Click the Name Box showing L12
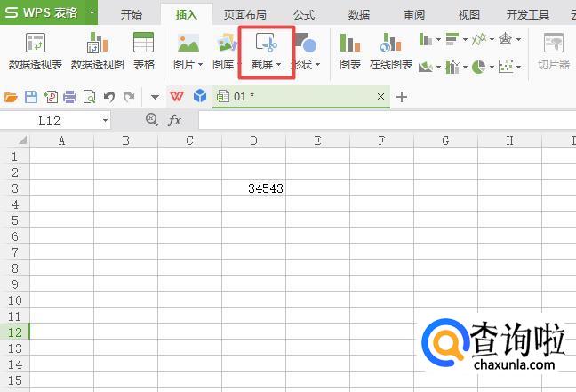This screenshot has height=392, width=576. pos(50,121)
